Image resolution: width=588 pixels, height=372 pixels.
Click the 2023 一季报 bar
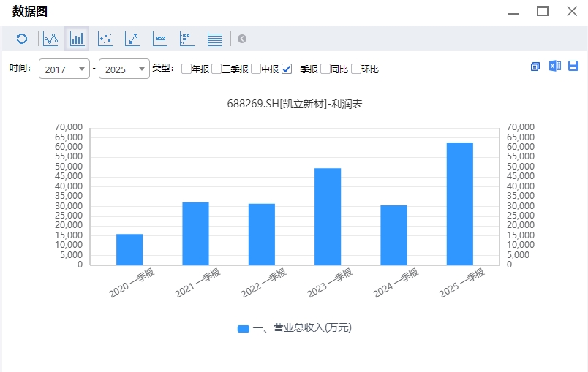pos(328,217)
